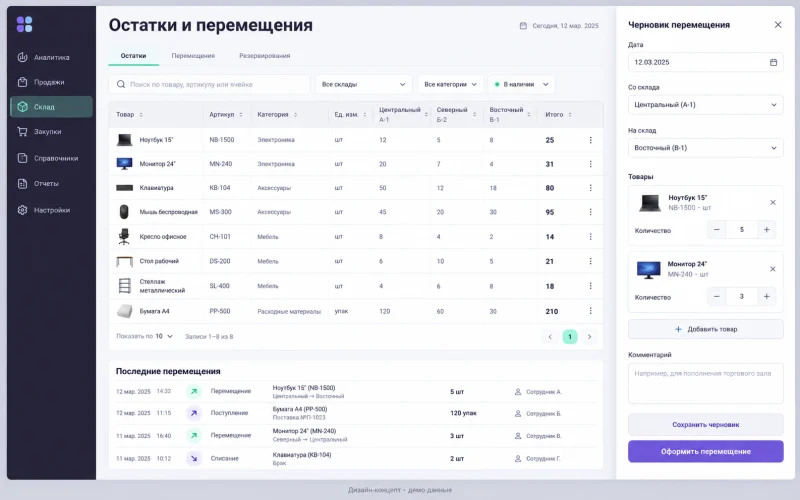Open calendar picker in Дата field
Image resolution: width=800 pixels, height=500 pixels.
coord(773,62)
